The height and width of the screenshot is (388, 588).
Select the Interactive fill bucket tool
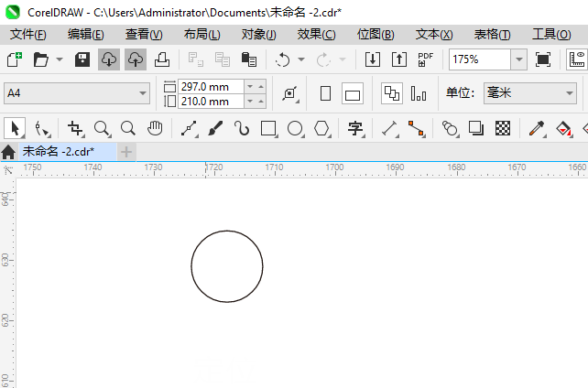[x=564, y=129]
